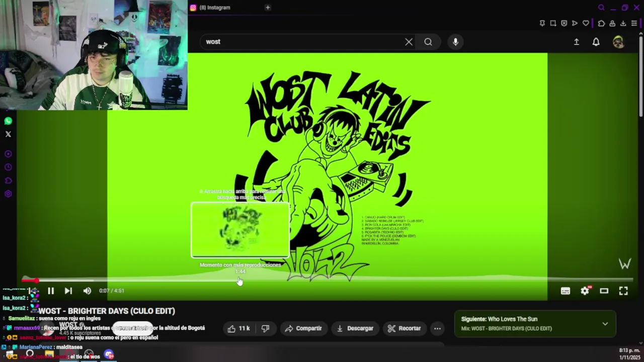Image resolution: width=644 pixels, height=362 pixels.
Task: Click the page vertical scrollbar
Action: click(641, 75)
